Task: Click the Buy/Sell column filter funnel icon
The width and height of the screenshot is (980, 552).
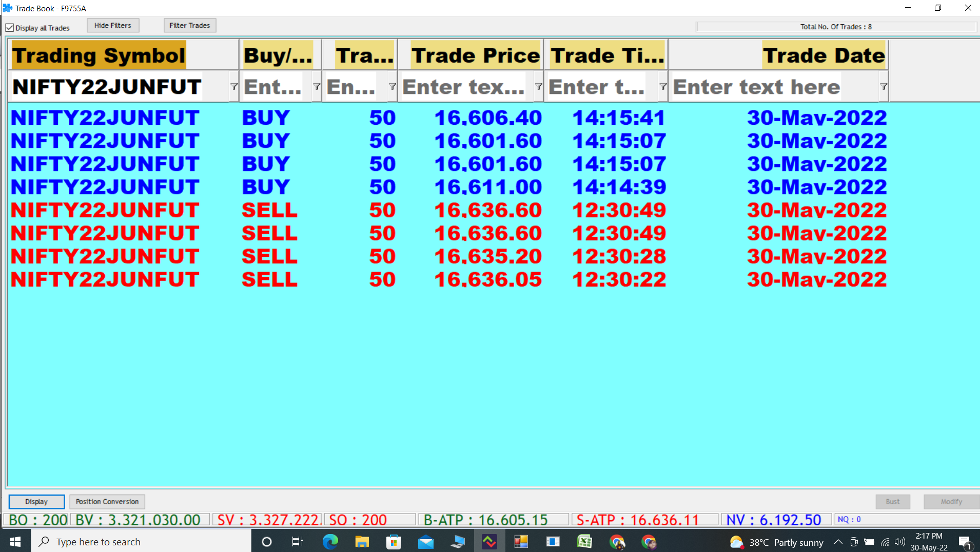Action: pyautogui.click(x=317, y=87)
